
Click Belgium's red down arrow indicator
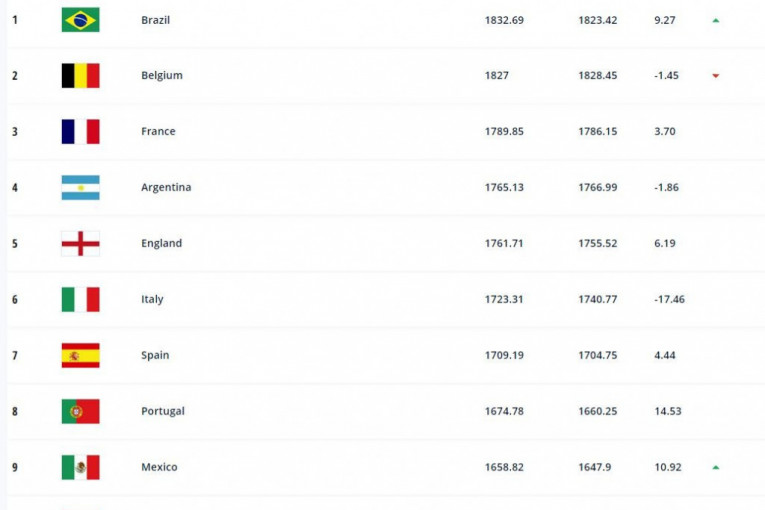pyautogui.click(x=716, y=76)
